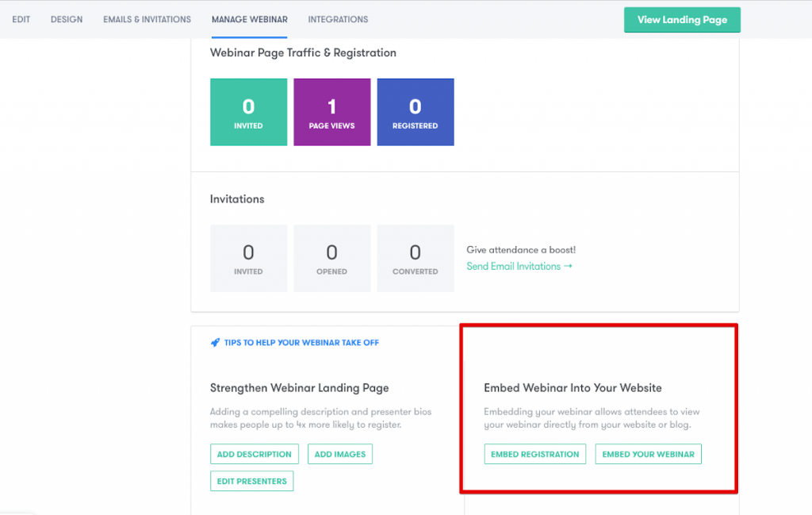Click the arrow after Send Email Invitations
This screenshot has width=812, height=515.
[568, 266]
